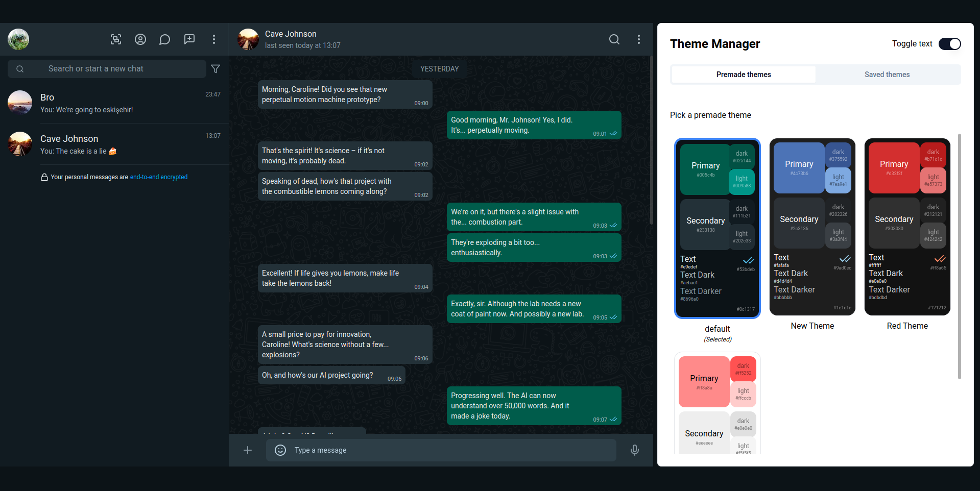This screenshot has height=491, width=980.
Task: Open the conversation header three-dot menu
Action: coord(639,39)
